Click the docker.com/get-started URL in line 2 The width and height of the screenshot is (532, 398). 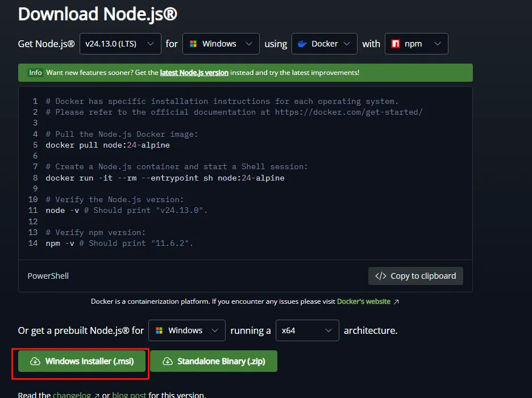point(349,112)
